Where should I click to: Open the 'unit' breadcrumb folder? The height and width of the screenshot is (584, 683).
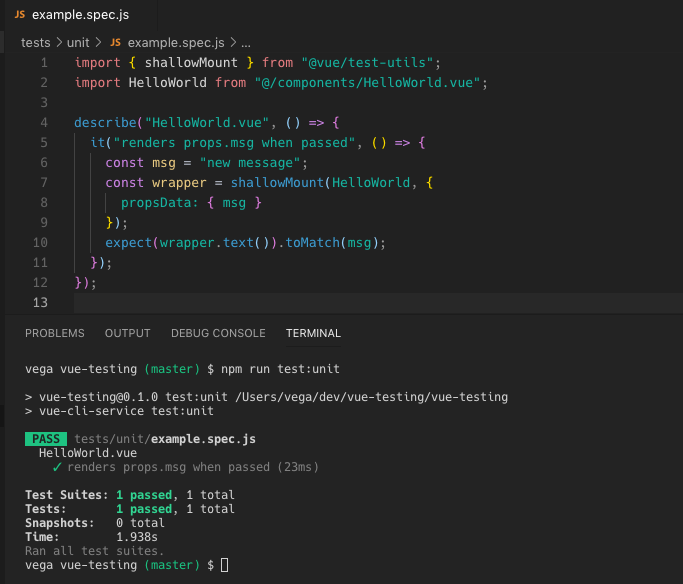78,43
